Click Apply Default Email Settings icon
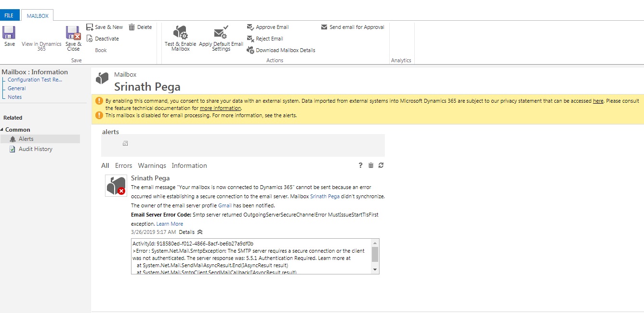Screen dimensions: 644x313 pyautogui.click(x=221, y=33)
